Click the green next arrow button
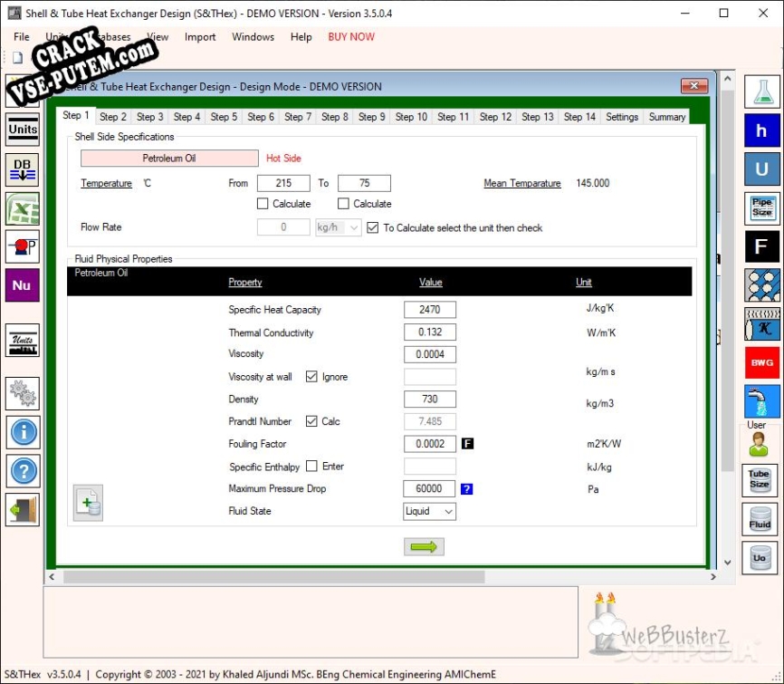784x684 pixels. [x=424, y=546]
